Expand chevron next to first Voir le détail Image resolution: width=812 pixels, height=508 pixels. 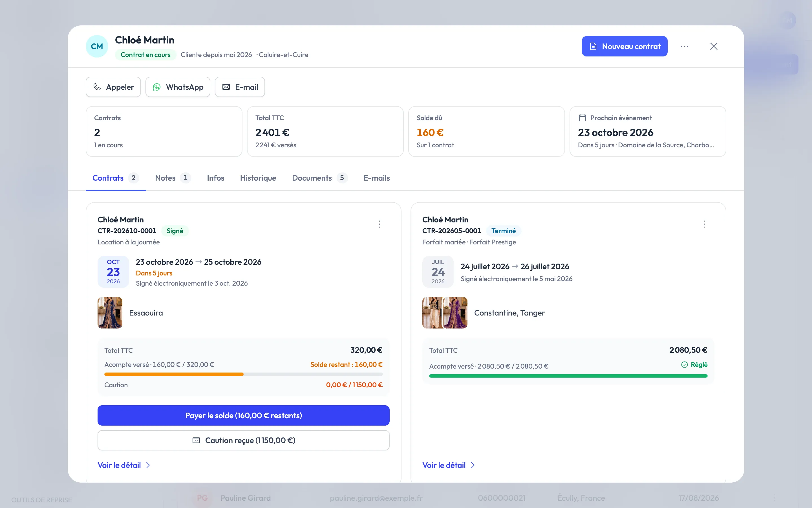[148, 465]
